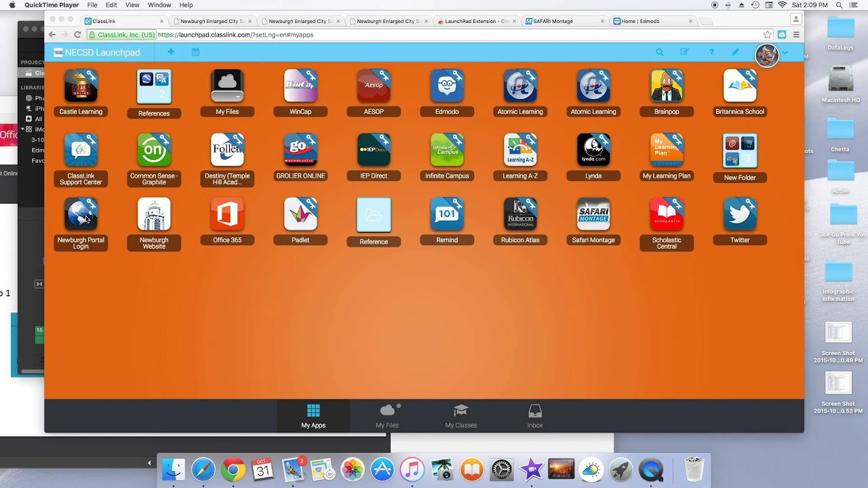The height and width of the screenshot is (488, 868).
Task: Open Google Chrome from the Dock
Action: point(233,469)
